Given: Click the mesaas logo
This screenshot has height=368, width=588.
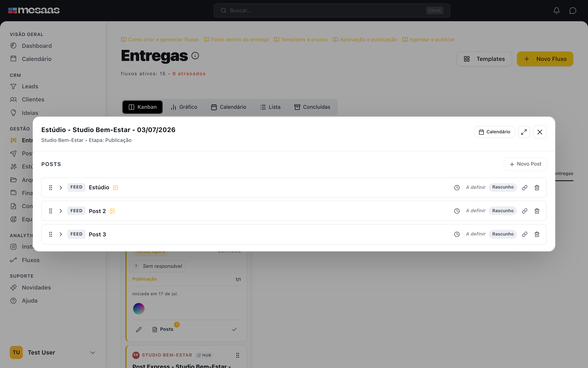Looking at the screenshot, I should [x=34, y=10].
